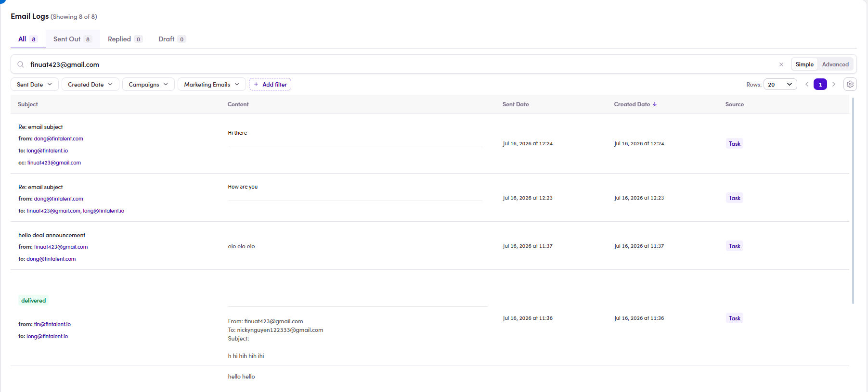Go to previous page arrow
Screen dimensions: 868x392
point(807,84)
